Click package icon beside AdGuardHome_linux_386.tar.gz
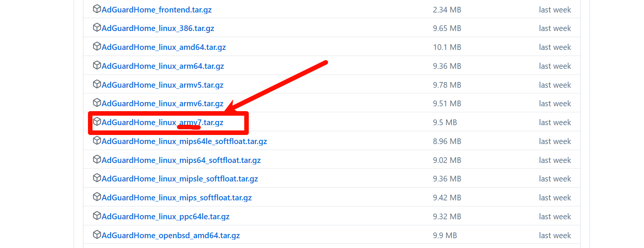 97,27
